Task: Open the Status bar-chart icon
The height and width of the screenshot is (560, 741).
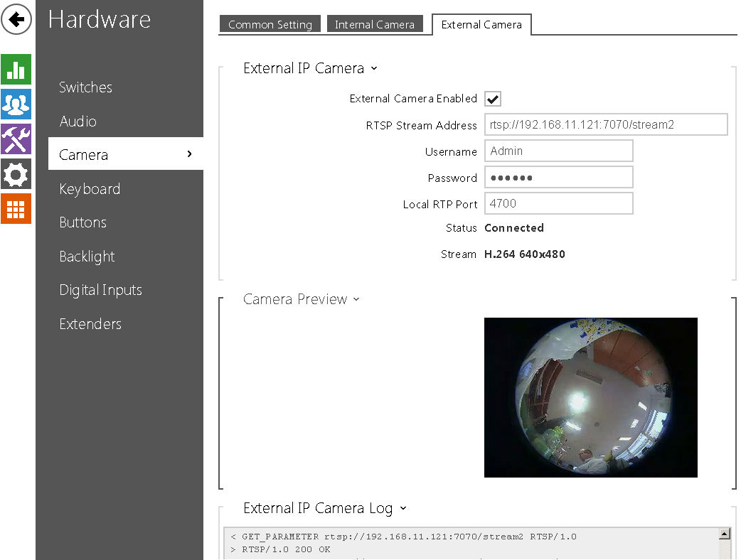Action: [16, 70]
